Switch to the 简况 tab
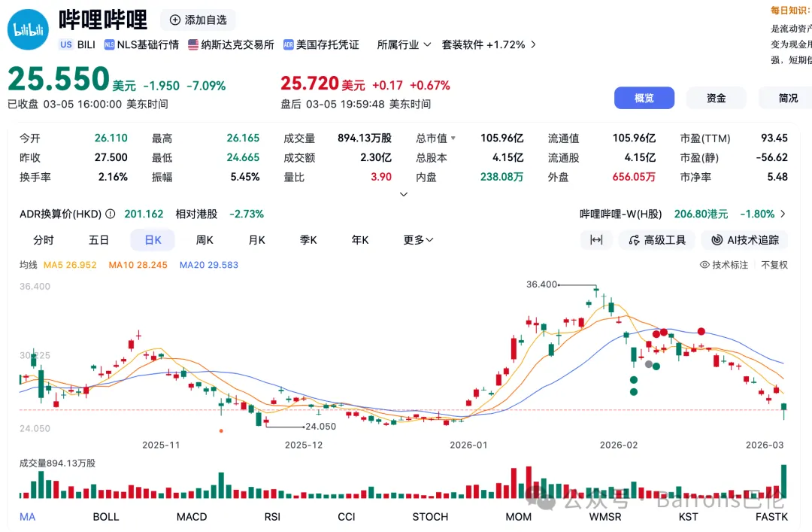The image size is (812, 532). pyautogui.click(x=787, y=98)
